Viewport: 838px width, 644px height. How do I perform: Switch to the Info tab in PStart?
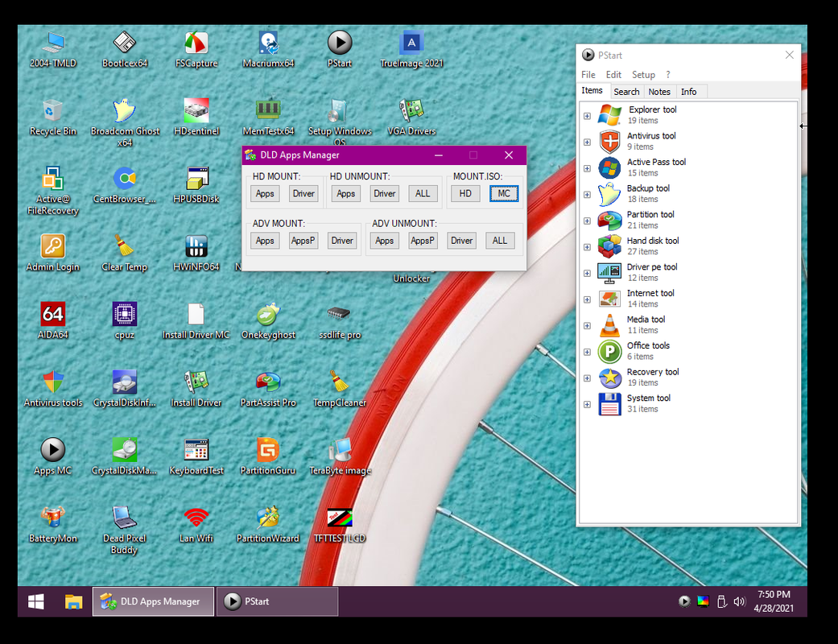tap(689, 92)
